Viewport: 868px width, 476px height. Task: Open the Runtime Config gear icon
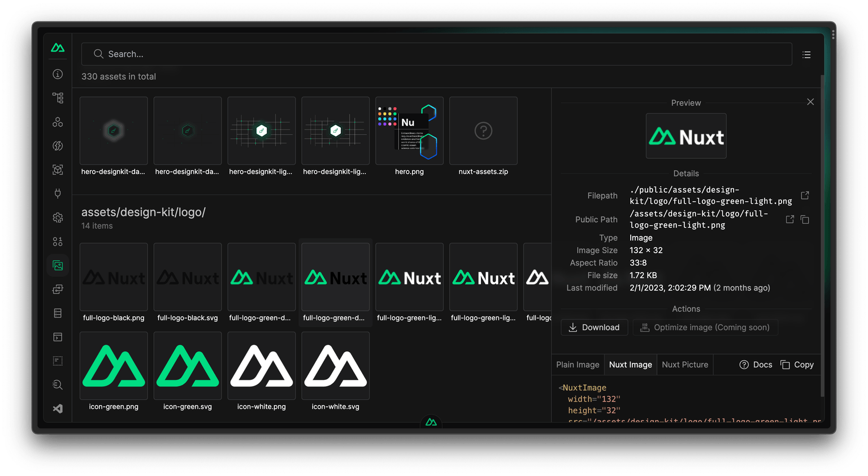coord(57,217)
